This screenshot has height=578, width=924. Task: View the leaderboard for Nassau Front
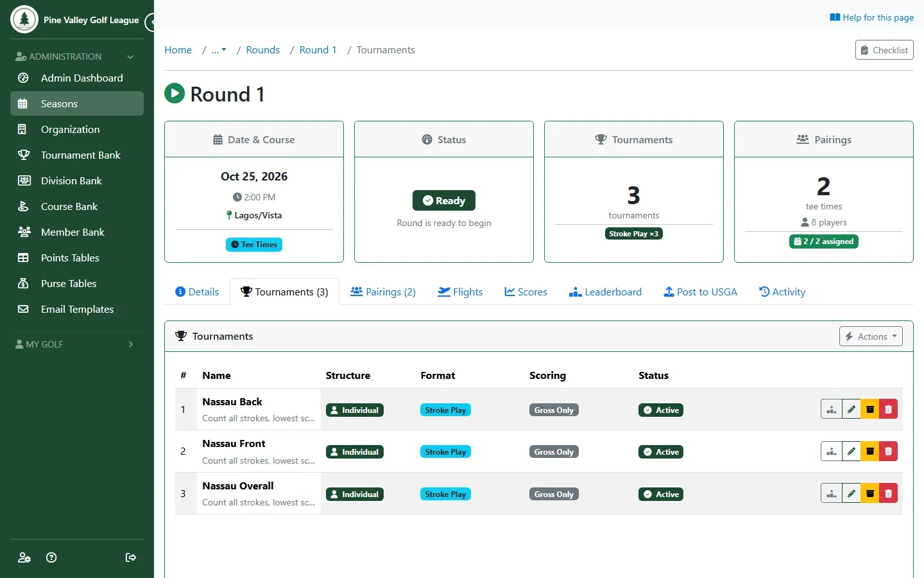click(x=832, y=451)
